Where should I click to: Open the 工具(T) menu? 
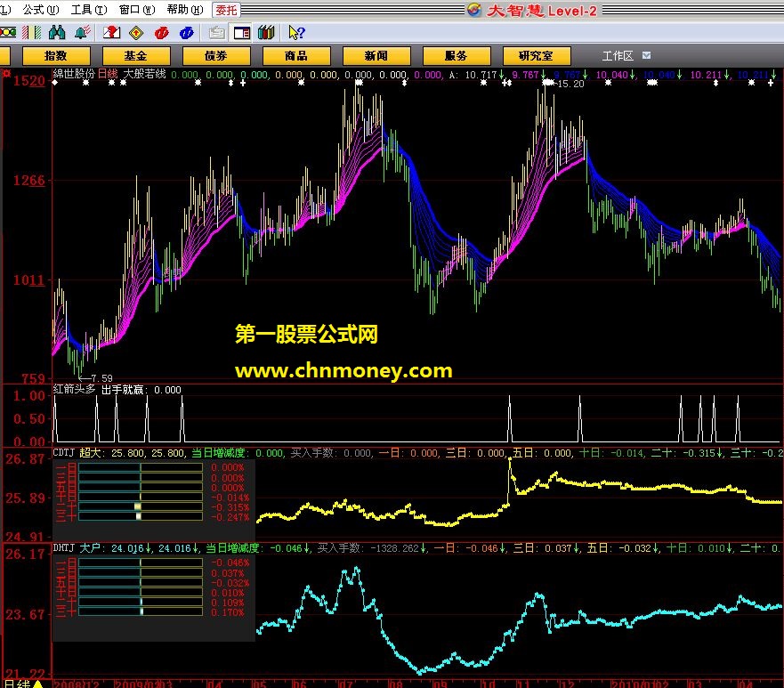click(x=89, y=10)
